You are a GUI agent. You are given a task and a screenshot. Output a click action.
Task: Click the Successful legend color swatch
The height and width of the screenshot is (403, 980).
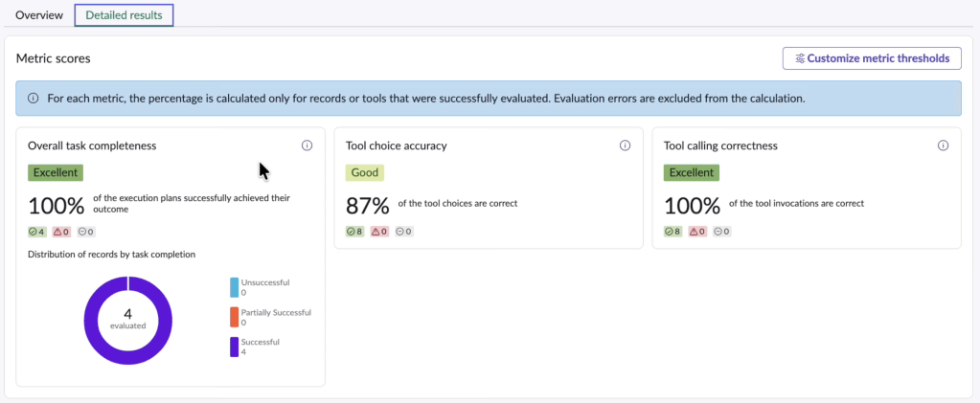[x=234, y=347]
